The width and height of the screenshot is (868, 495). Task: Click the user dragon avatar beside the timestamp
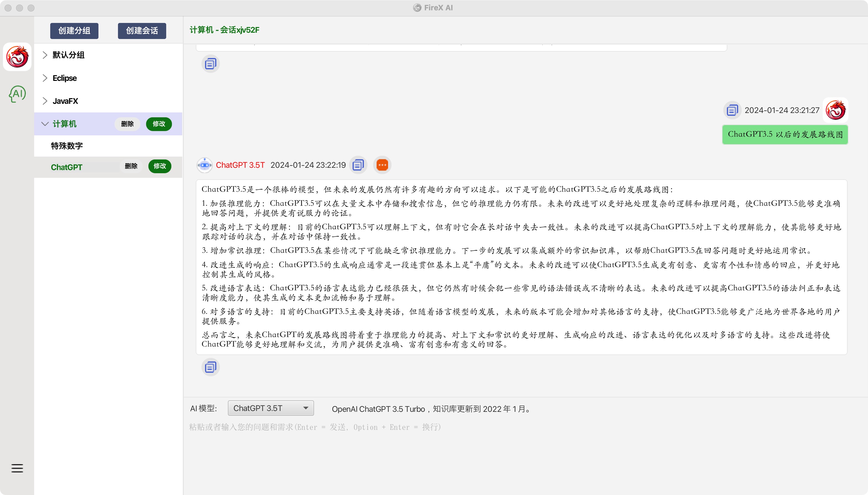(835, 110)
